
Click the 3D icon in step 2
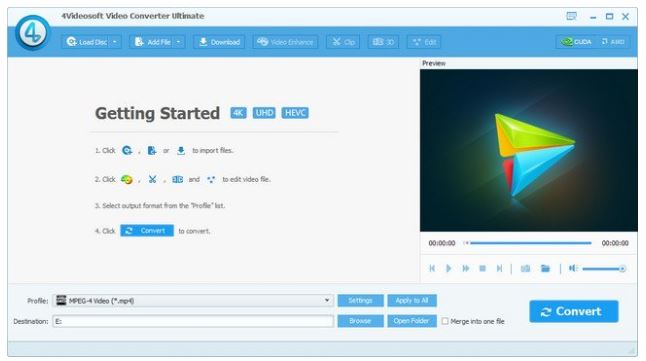coord(178,179)
